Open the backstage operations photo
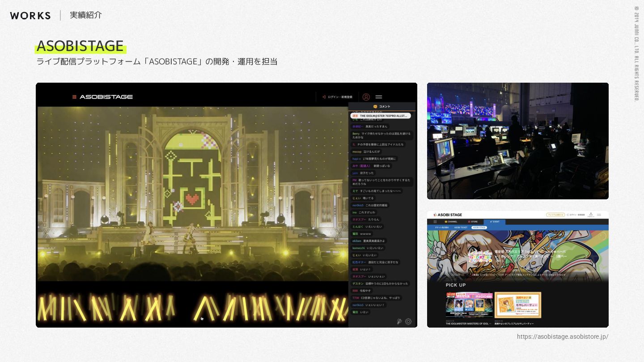The width and height of the screenshot is (644, 362). (x=518, y=141)
